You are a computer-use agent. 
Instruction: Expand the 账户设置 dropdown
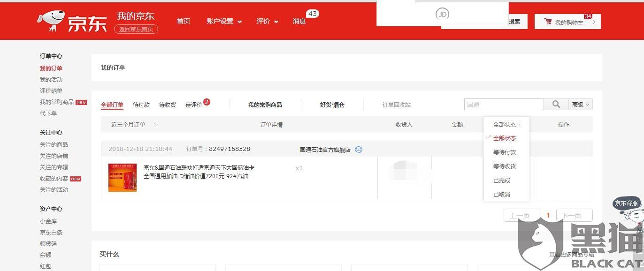tap(224, 21)
